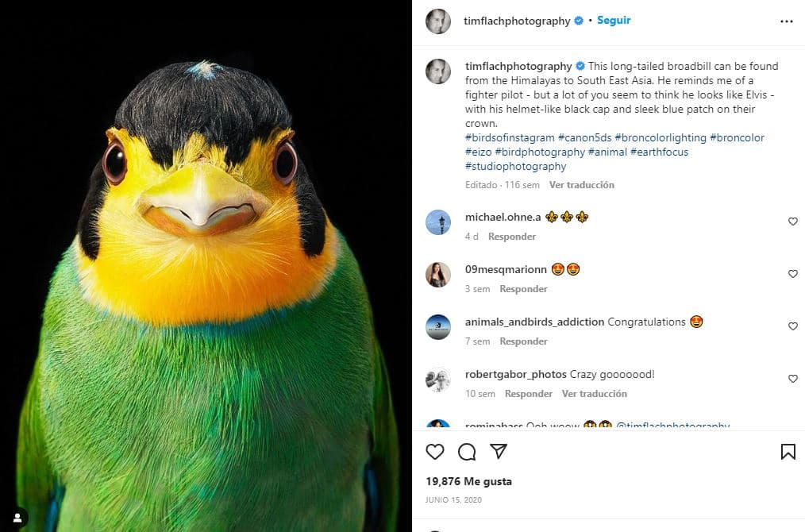Image resolution: width=805 pixels, height=532 pixels.
Task: Like robertgabor_photos' comment heart
Action: coord(792,379)
